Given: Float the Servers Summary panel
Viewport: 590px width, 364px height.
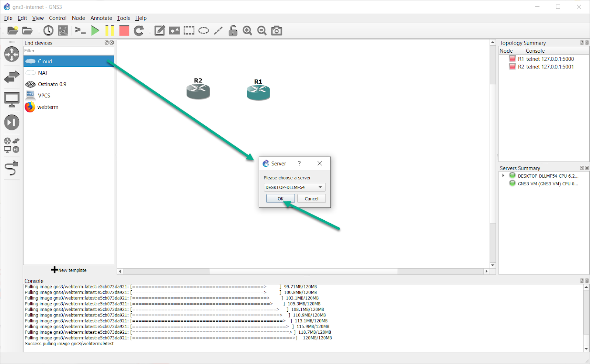Looking at the screenshot, I should (582, 168).
